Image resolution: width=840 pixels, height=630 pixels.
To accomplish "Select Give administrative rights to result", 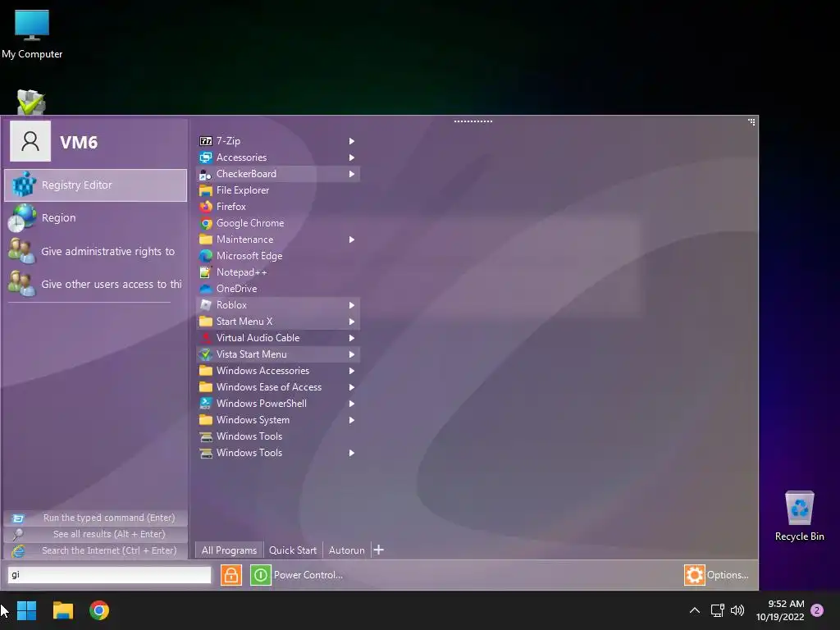I will [96, 251].
